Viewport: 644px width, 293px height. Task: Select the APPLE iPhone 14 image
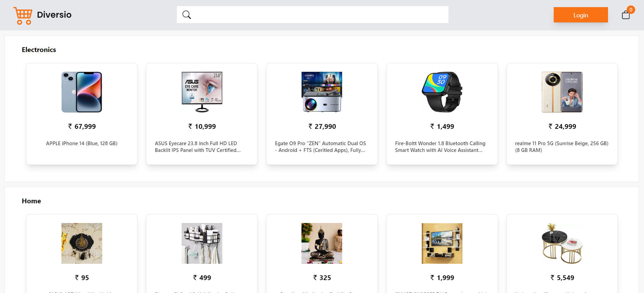coord(82,92)
